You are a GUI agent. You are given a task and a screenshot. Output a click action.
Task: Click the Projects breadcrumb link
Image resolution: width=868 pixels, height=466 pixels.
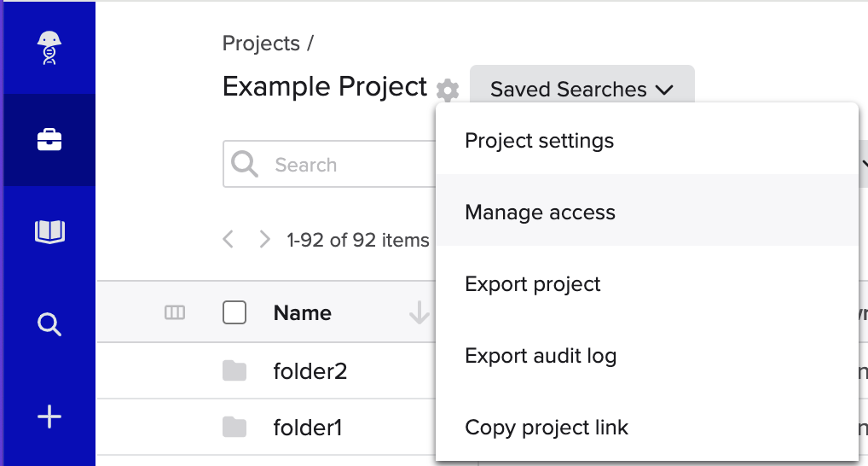point(261,44)
